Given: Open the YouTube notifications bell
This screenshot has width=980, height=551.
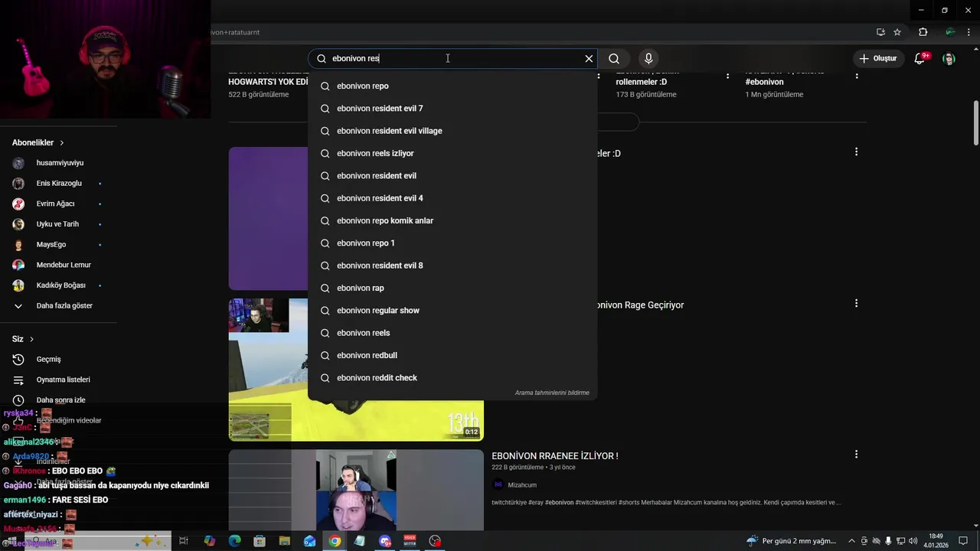Looking at the screenshot, I should 920,58.
